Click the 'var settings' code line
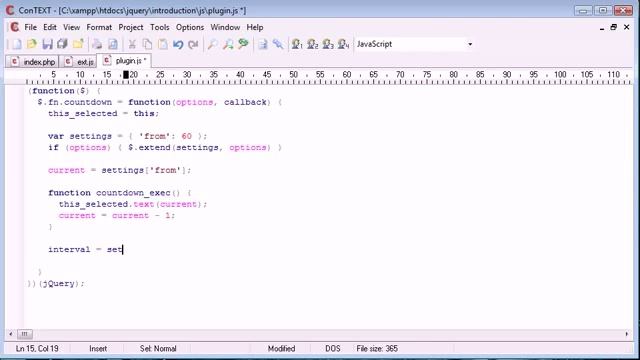640x360 pixels. [x=127, y=136]
